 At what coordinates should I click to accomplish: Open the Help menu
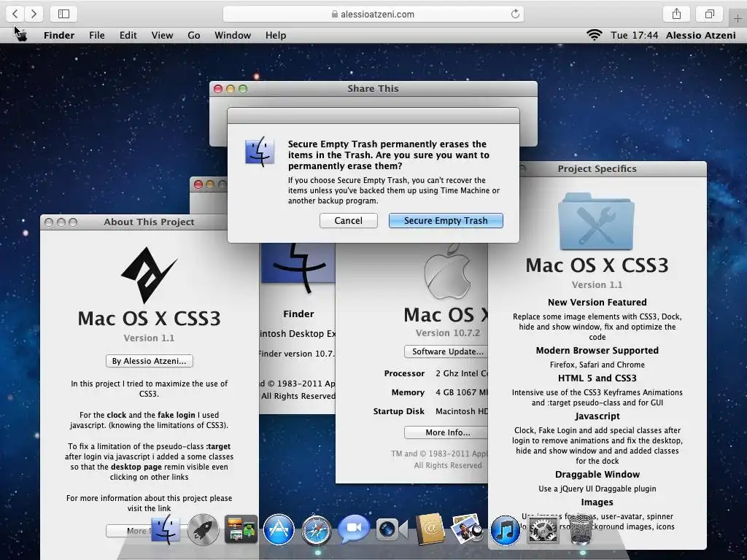tap(276, 35)
